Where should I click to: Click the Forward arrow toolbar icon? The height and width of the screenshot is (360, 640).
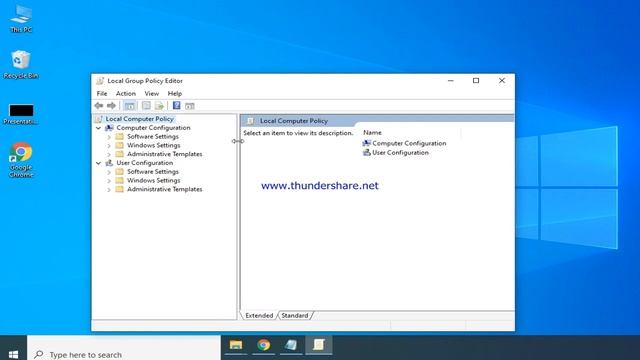111,106
